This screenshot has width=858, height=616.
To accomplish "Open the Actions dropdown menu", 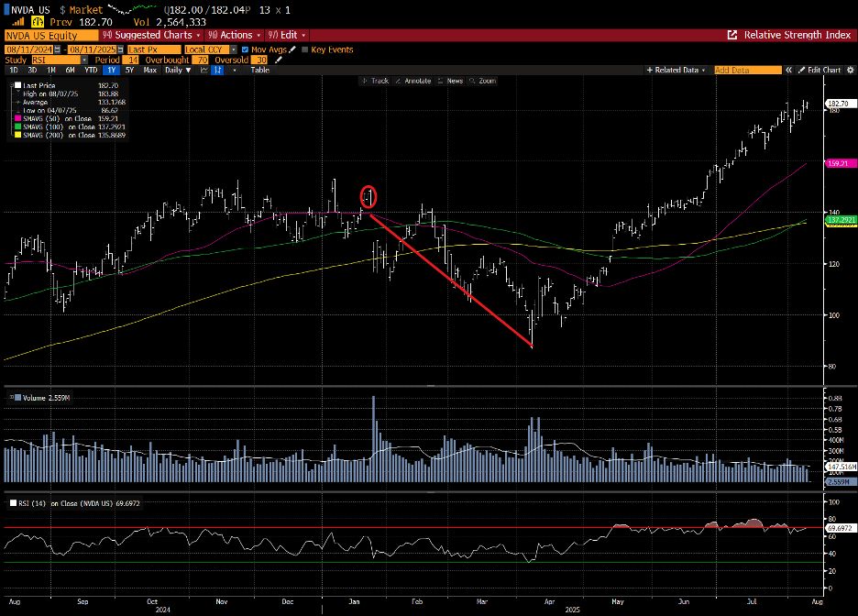I will [x=235, y=35].
